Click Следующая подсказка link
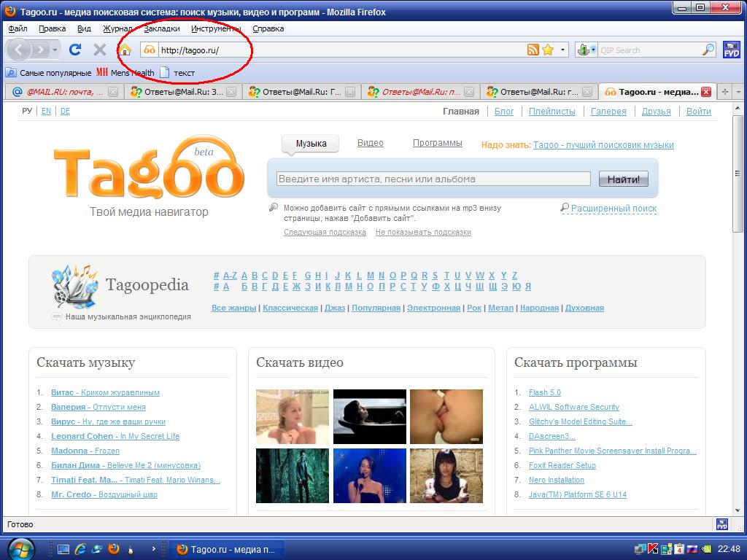747x560 pixels. [x=325, y=232]
